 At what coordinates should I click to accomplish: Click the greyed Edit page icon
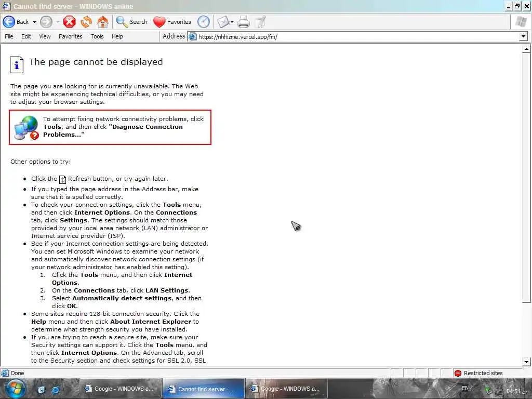[260, 22]
